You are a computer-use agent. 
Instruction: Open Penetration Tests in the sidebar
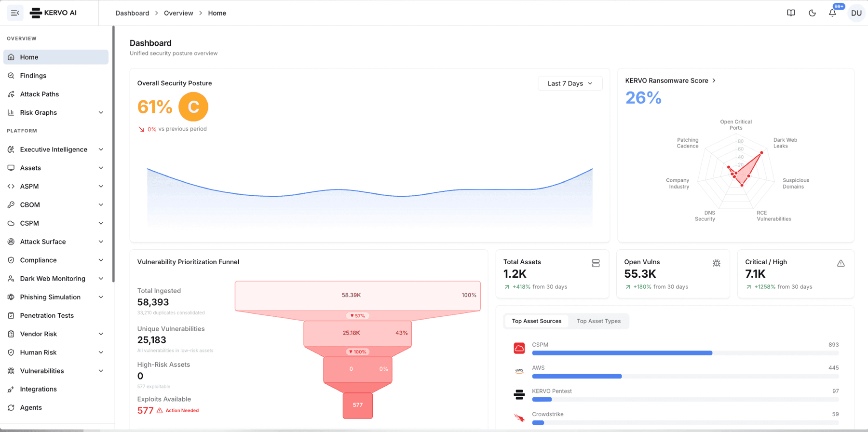click(x=56, y=315)
